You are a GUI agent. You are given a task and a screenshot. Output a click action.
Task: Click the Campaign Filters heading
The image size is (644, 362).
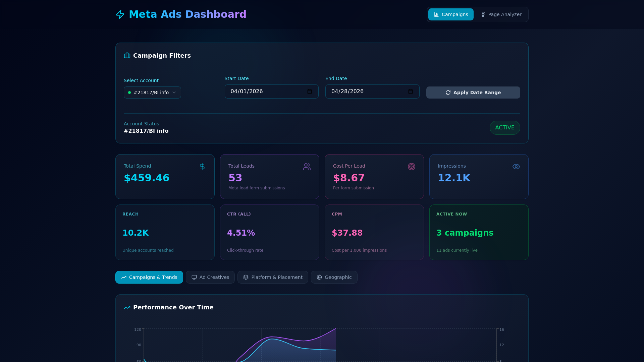click(162, 56)
